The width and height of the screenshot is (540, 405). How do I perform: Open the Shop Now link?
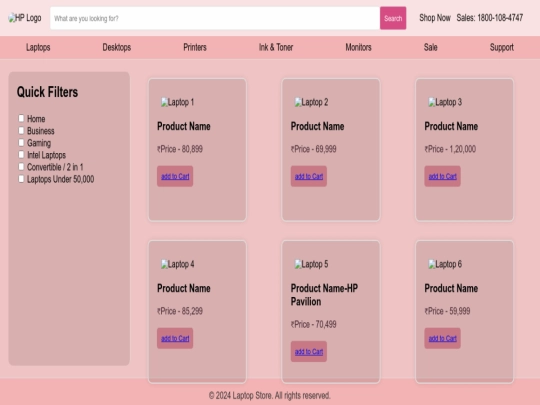click(435, 18)
